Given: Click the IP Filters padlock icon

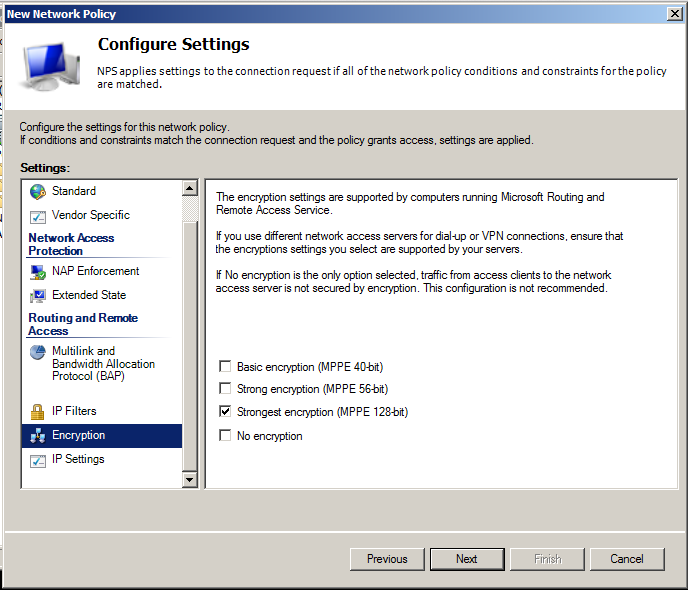Looking at the screenshot, I should coord(38,411).
